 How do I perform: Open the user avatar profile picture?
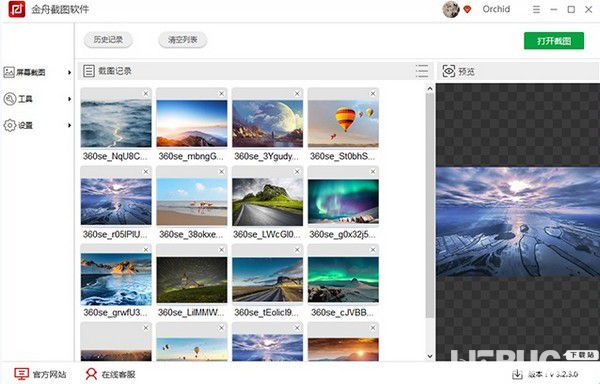[x=451, y=9]
